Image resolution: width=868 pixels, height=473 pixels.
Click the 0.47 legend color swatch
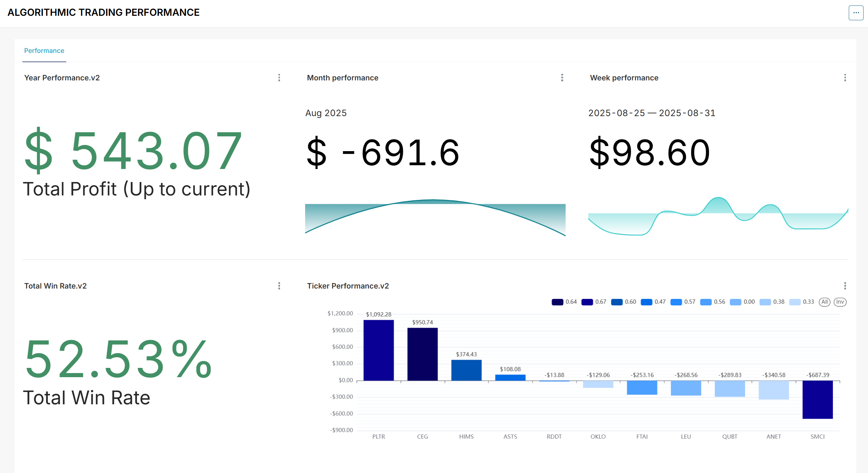[x=646, y=302]
